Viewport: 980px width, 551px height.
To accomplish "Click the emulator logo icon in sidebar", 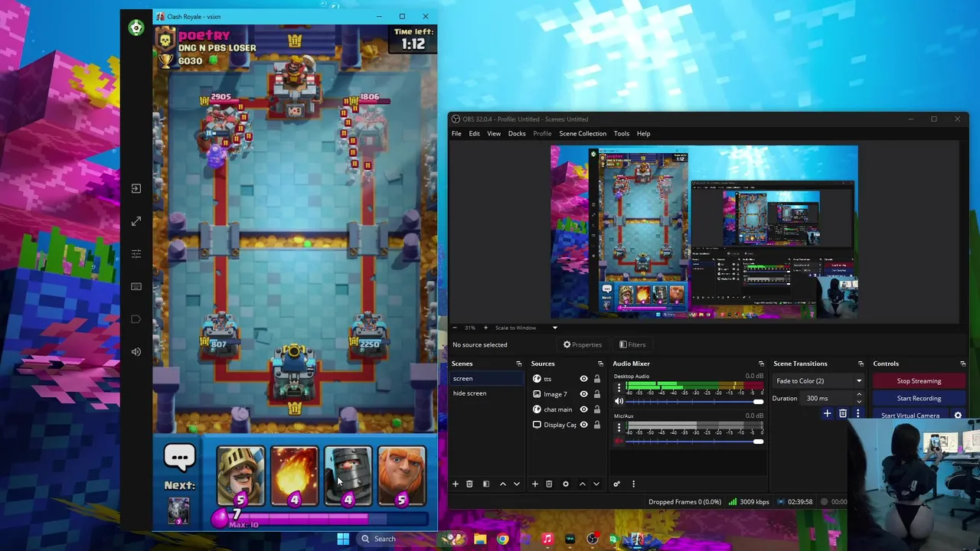I will [136, 28].
